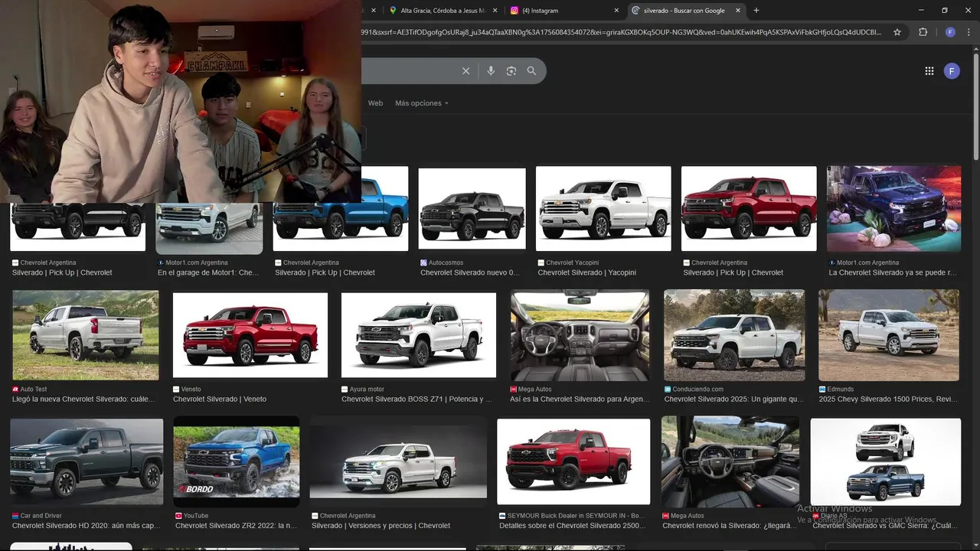Open Car and Driver Silverado HD image
Image resolution: width=980 pixels, height=551 pixels.
pyautogui.click(x=87, y=461)
